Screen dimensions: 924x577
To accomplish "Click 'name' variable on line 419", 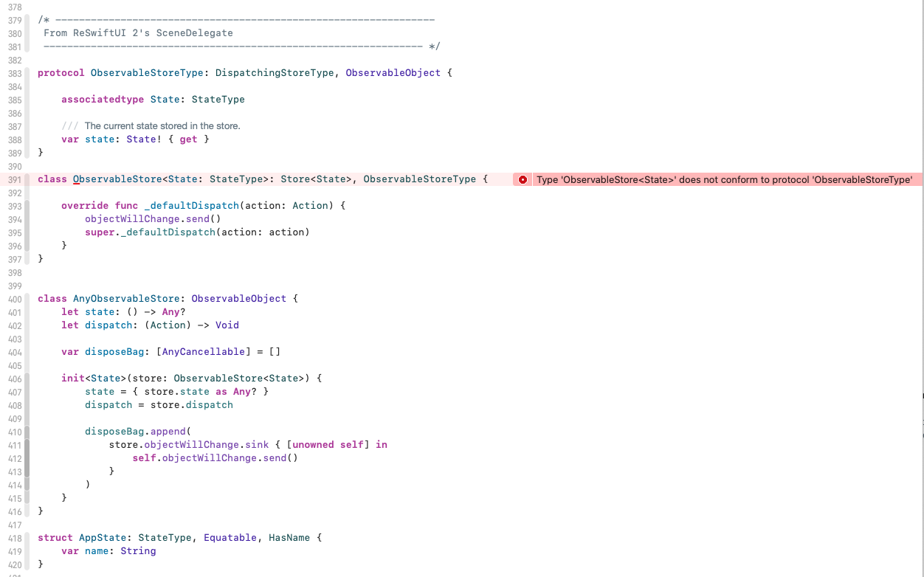I will 97,551.
